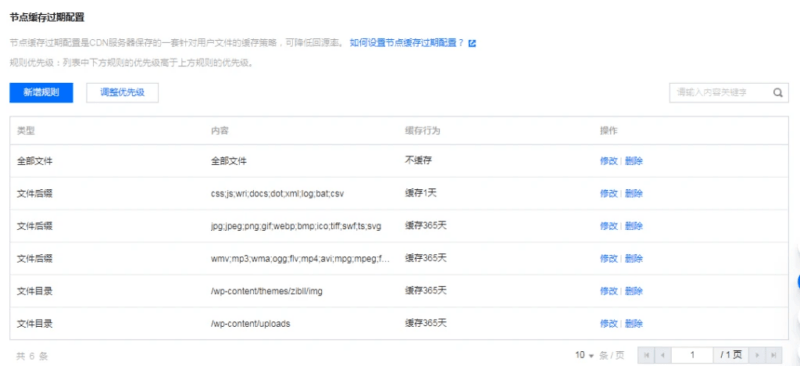
Task: Go to next page arrow
Action: tap(757, 355)
